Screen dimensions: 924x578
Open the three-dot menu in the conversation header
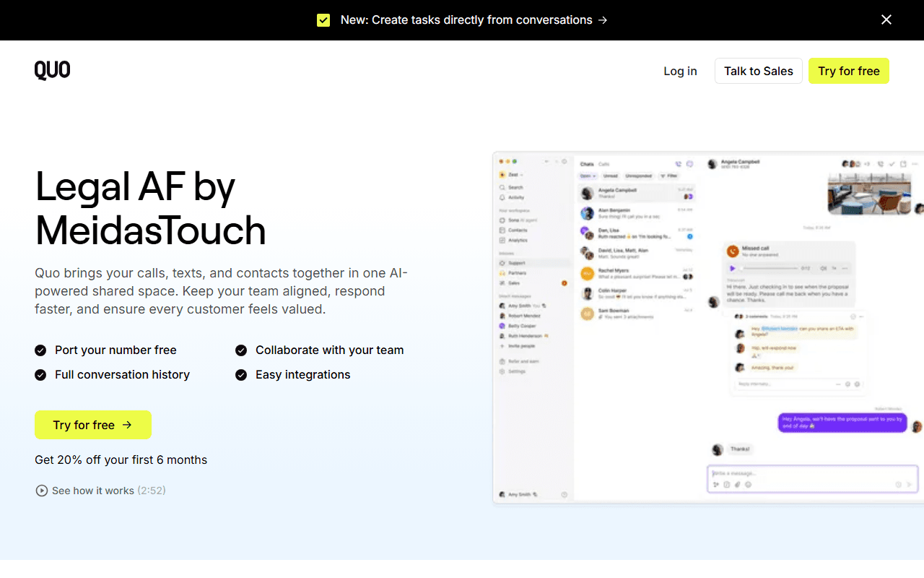point(915,164)
